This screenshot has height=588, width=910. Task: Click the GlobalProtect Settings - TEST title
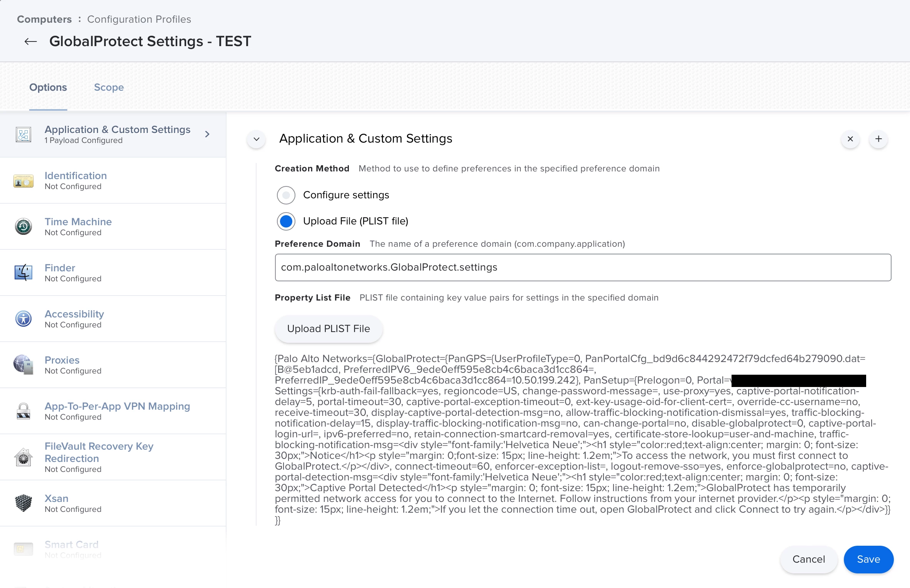click(x=150, y=42)
